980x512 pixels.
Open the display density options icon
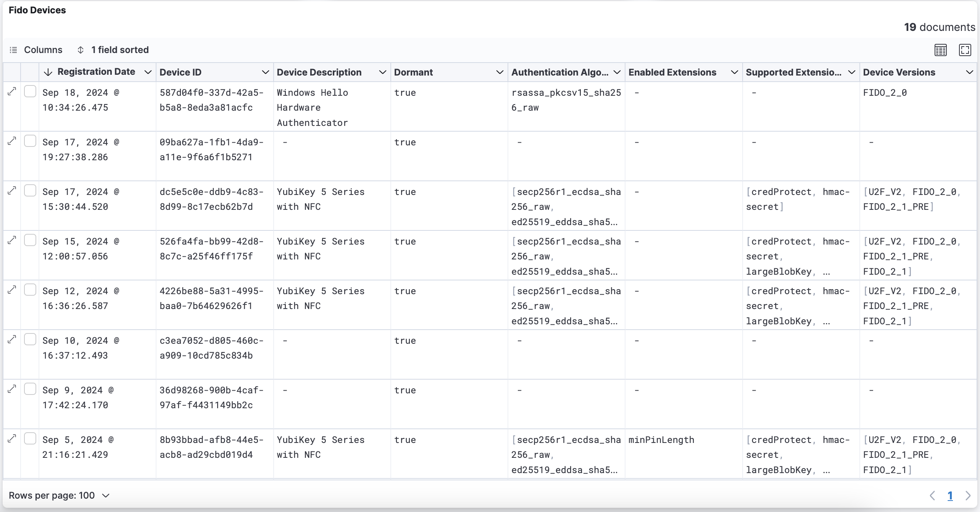[940, 50]
